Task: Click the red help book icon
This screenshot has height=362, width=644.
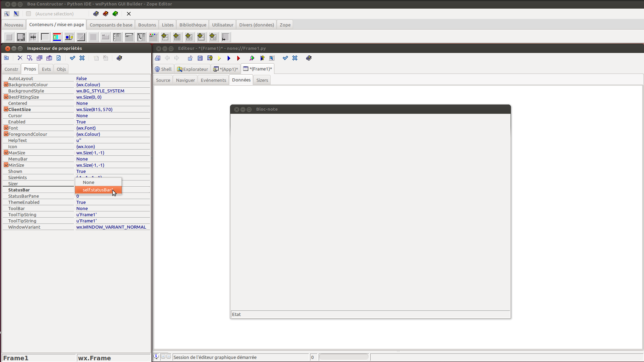Action: [x=106, y=14]
